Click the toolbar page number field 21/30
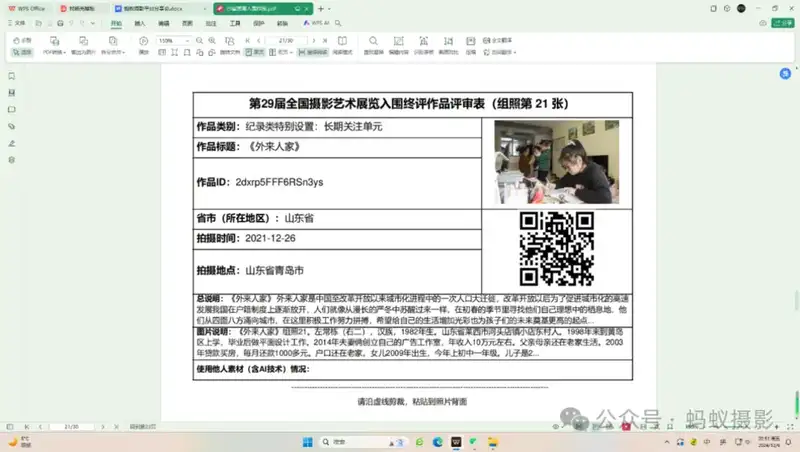 [x=286, y=40]
